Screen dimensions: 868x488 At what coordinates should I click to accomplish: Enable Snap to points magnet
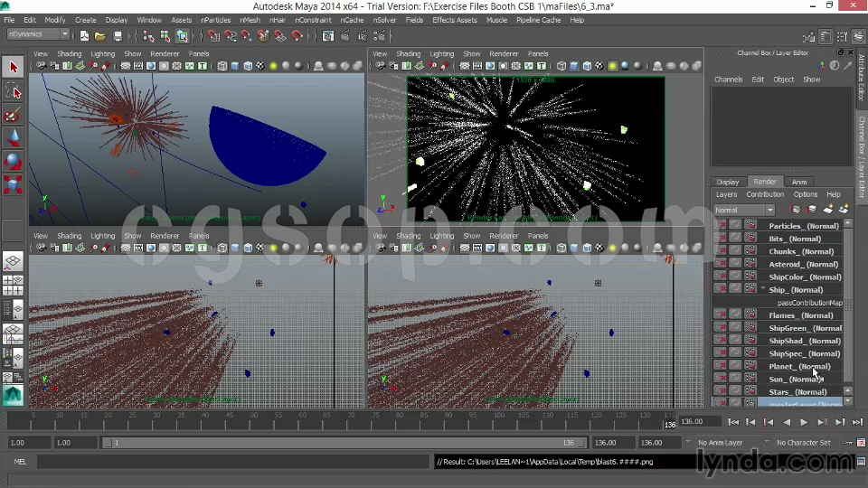pyautogui.click(x=246, y=36)
